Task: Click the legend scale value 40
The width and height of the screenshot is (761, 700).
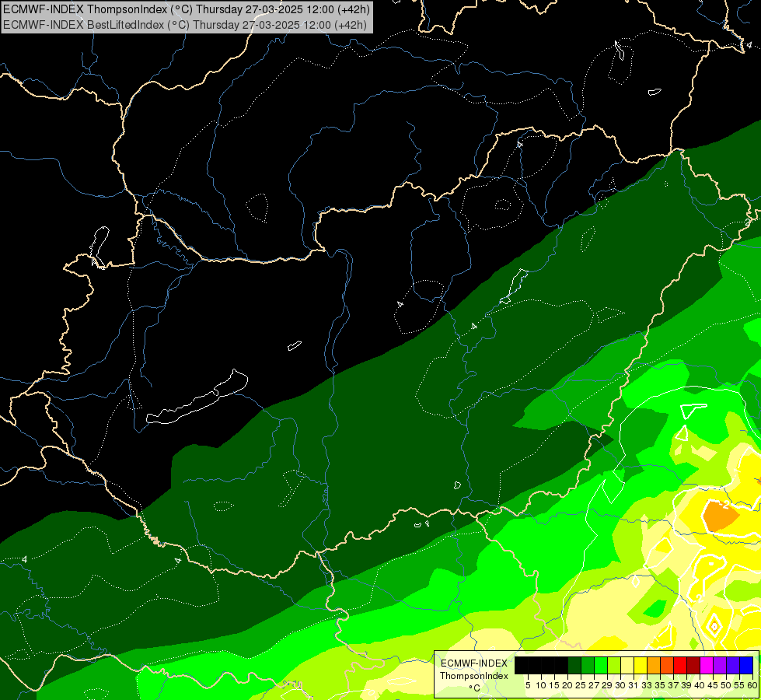Action: click(x=700, y=685)
